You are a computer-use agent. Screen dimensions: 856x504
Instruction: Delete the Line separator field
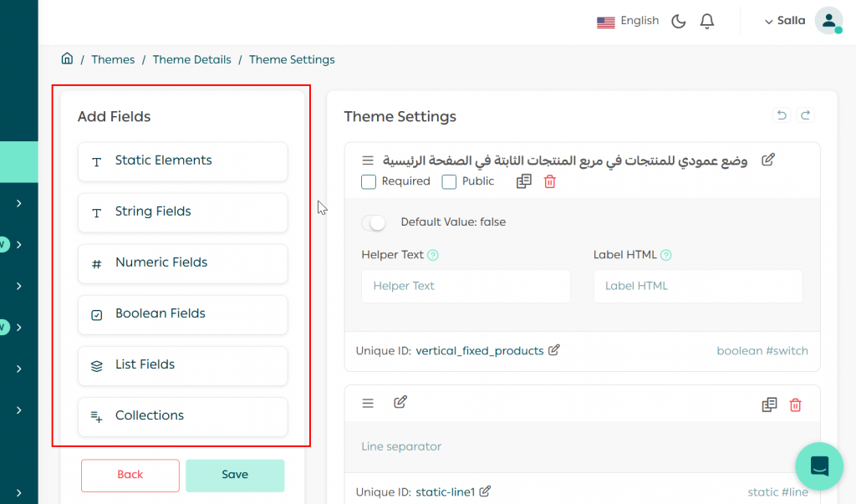[795, 405]
